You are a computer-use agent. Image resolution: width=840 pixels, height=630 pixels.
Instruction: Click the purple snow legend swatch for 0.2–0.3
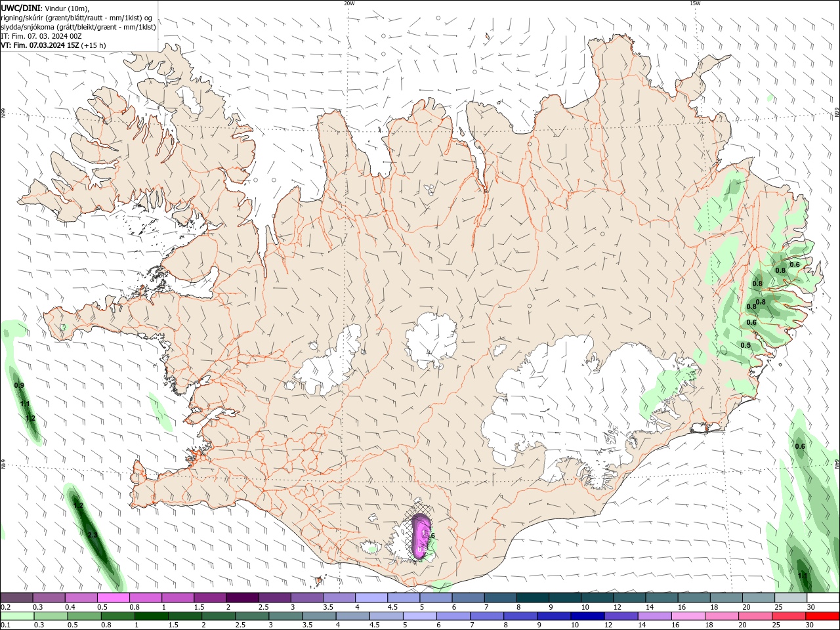[16, 597]
